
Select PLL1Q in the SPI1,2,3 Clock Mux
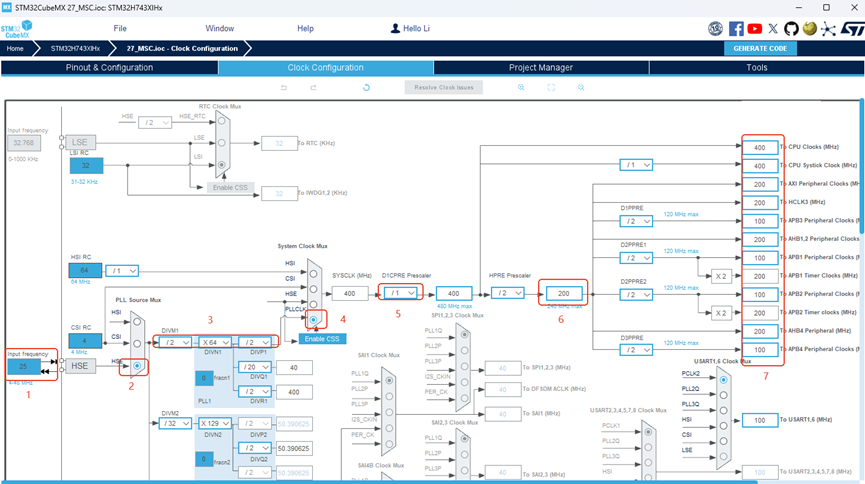pyautogui.click(x=464, y=334)
